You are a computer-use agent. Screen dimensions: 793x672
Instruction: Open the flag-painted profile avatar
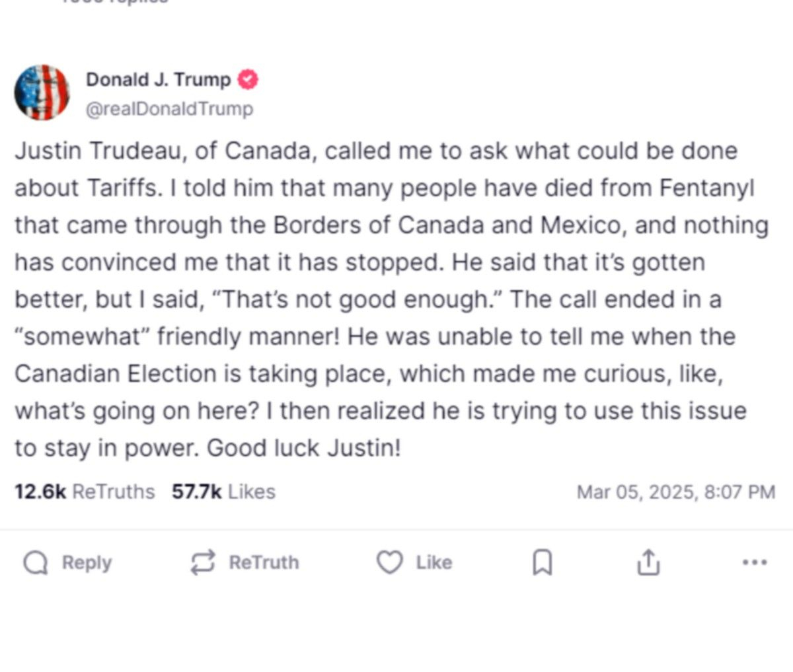click(x=42, y=93)
